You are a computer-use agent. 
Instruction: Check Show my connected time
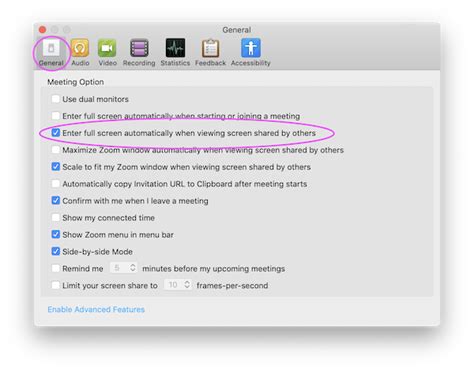56,218
